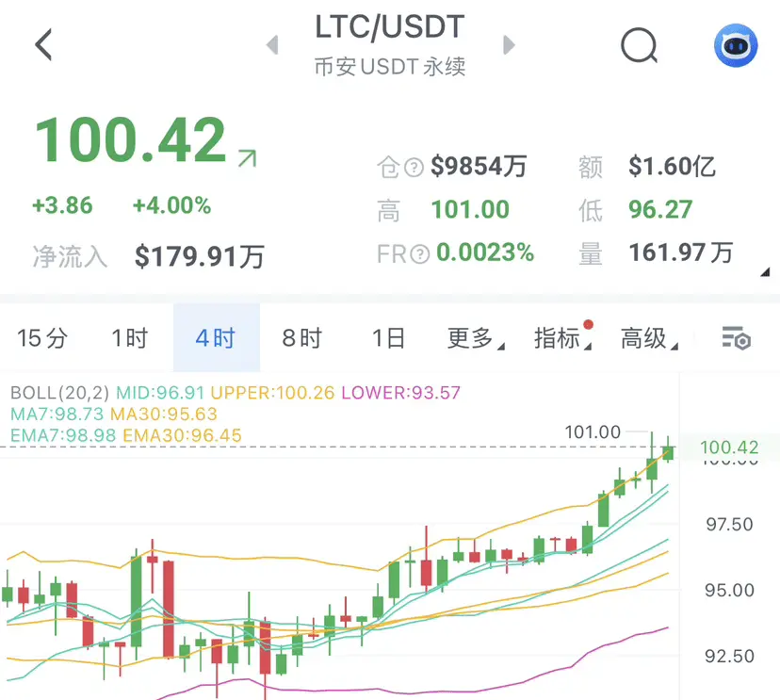Tap the 92.50 price axis label
The width and height of the screenshot is (780, 700).
(x=729, y=657)
